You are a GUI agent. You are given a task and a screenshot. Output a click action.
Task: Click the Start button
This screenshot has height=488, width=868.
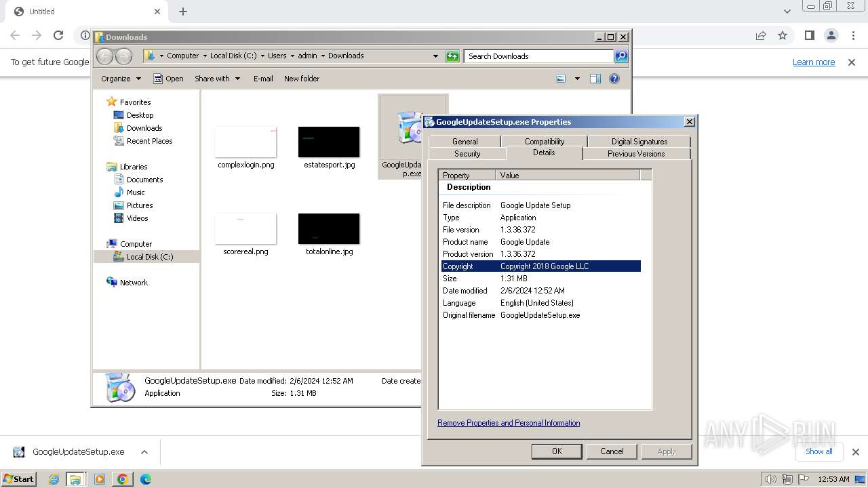point(19,479)
